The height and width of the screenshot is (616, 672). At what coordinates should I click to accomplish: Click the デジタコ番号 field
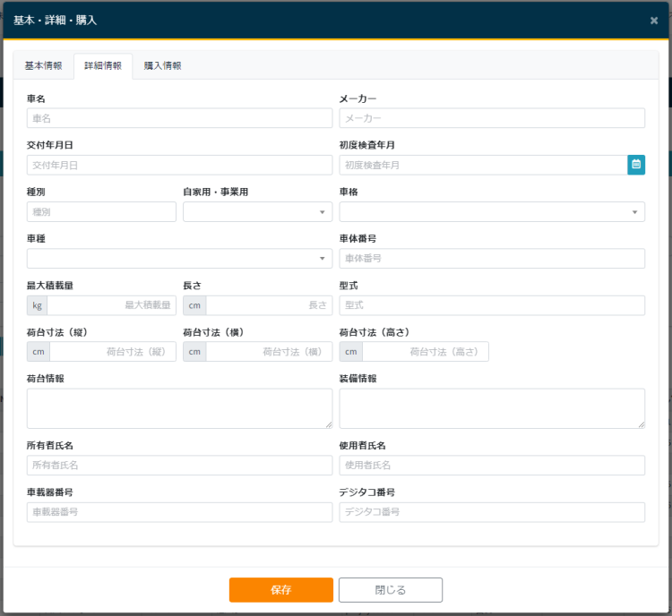point(492,512)
